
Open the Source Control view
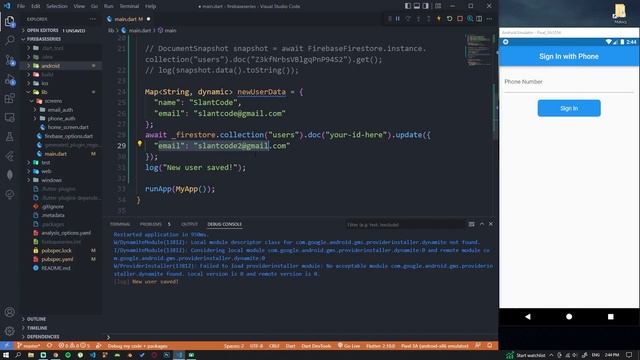click(x=10, y=60)
